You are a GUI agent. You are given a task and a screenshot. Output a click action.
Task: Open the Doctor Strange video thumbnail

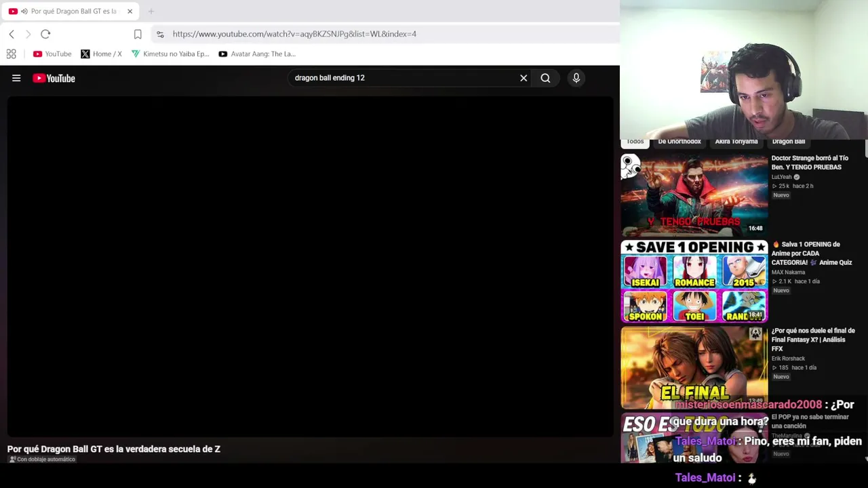point(694,195)
